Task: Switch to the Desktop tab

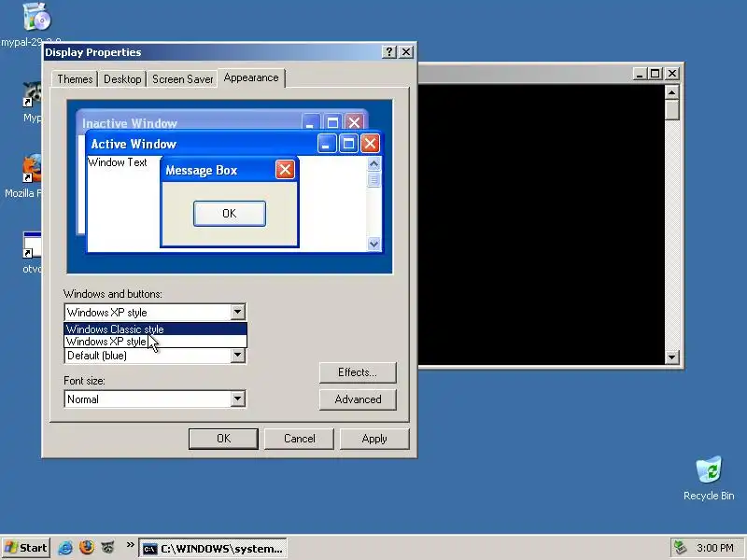Action: pyautogui.click(x=122, y=79)
